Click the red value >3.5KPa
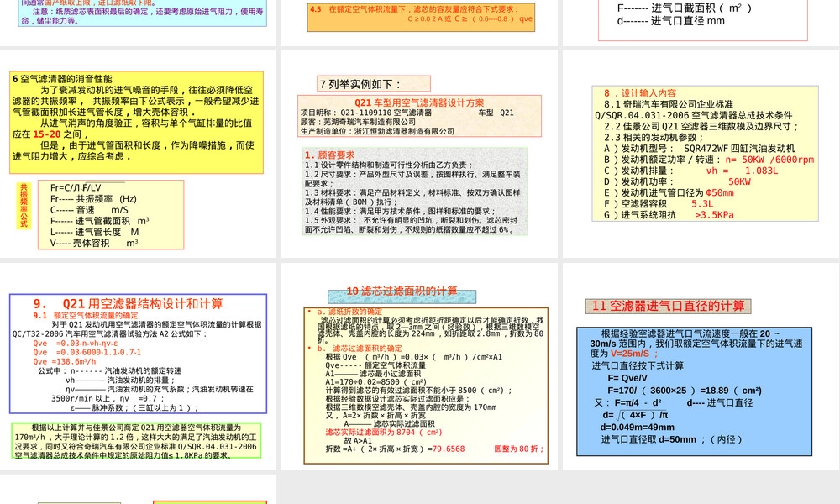 coord(714,215)
